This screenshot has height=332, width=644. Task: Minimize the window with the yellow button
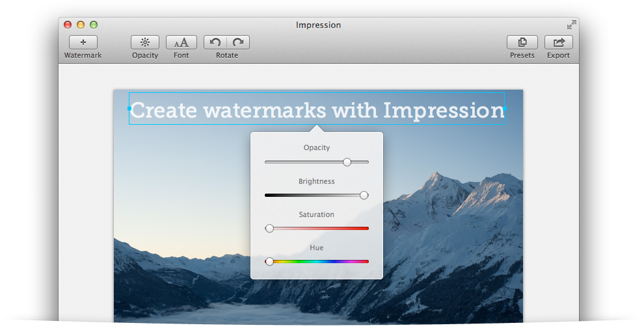[x=81, y=25]
